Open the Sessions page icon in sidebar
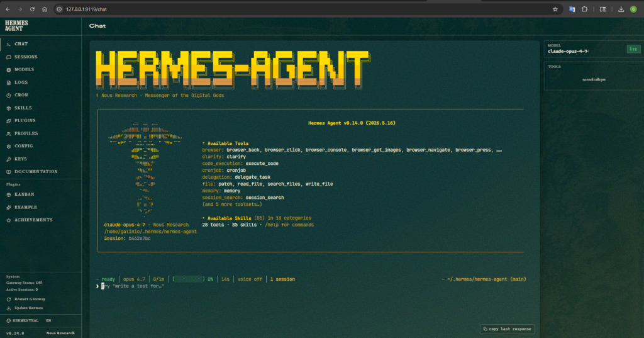The height and width of the screenshot is (338, 644). [x=9, y=57]
